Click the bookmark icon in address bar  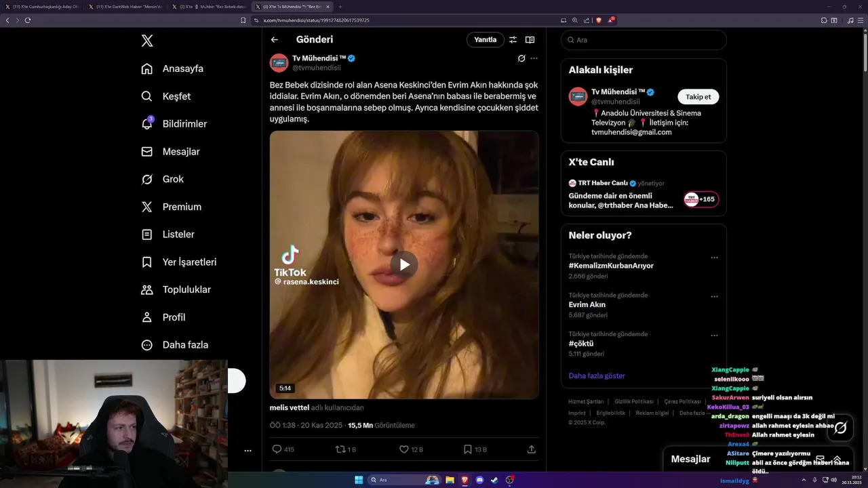point(243,20)
